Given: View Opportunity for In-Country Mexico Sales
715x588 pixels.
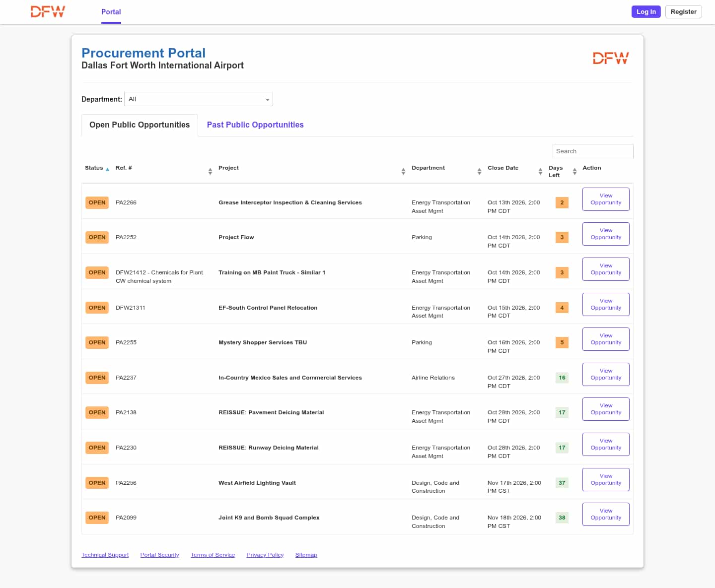Looking at the screenshot, I should [x=606, y=374].
